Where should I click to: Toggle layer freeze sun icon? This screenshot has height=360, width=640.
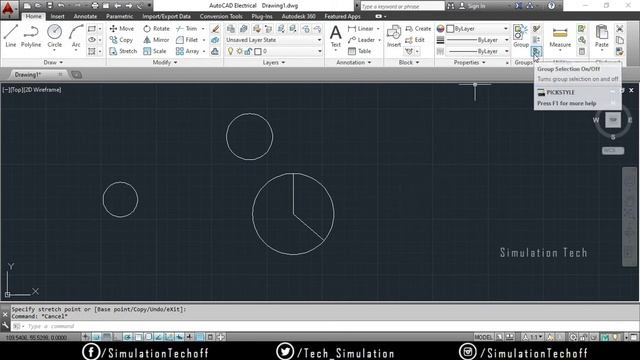pyautogui.click(x=239, y=51)
